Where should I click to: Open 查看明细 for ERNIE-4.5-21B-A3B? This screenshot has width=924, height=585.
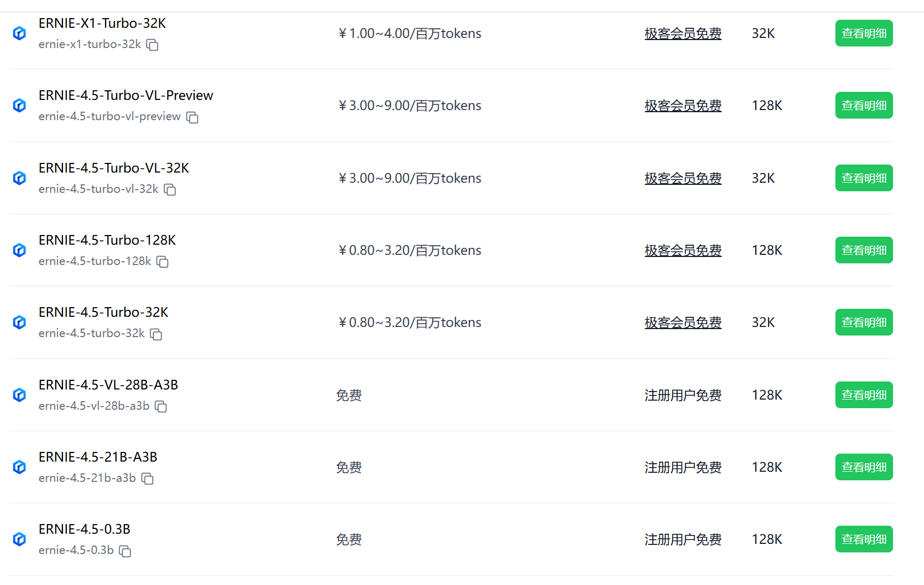click(x=864, y=467)
